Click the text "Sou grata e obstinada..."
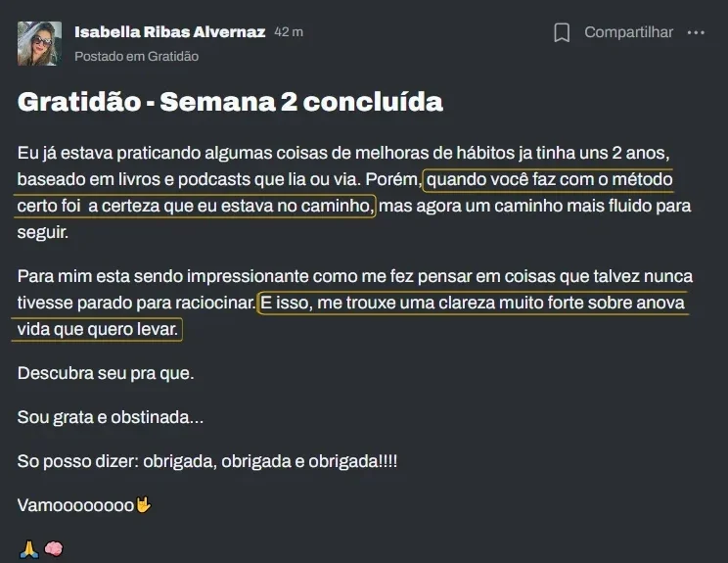This screenshot has width=728, height=563. pos(111,417)
